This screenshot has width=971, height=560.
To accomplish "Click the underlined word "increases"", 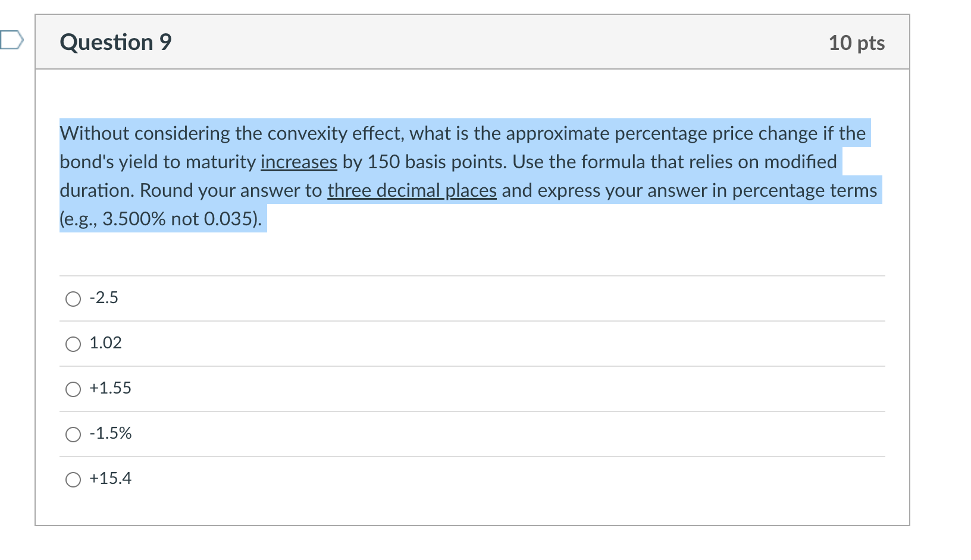I will tap(299, 162).
